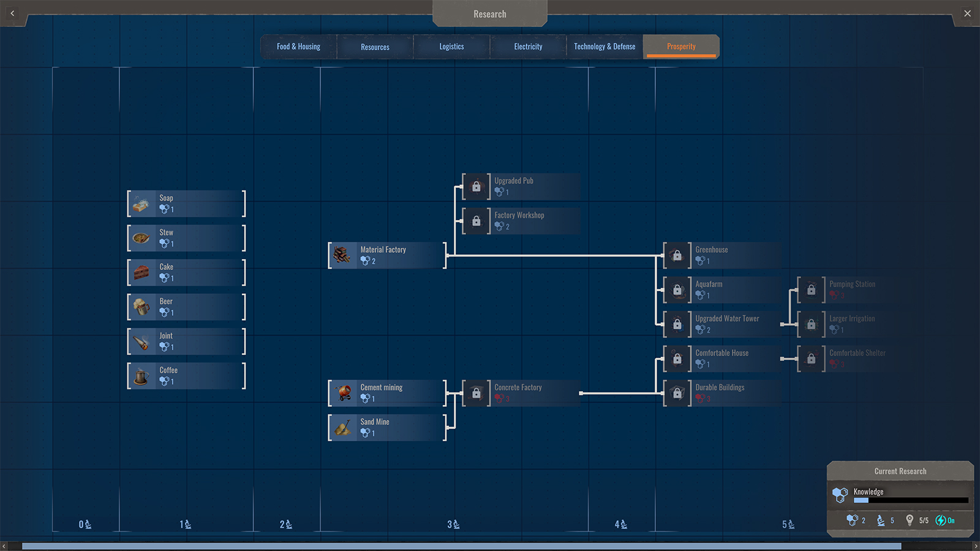
Task: Select the Beer mug icon
Action: 141,307
